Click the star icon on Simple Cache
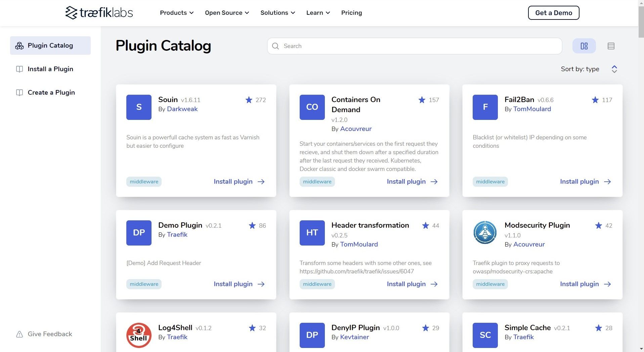Image resolution: width=644 pixels, height=352 pixels. pyautogui.click(x=599, y=328)
